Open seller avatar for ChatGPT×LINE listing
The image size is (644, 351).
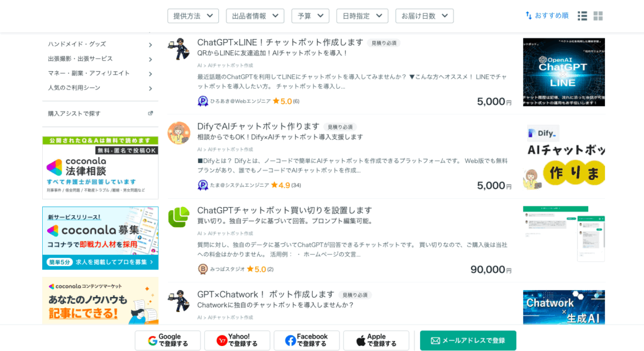pyautogui.click(x=179, y=49)
